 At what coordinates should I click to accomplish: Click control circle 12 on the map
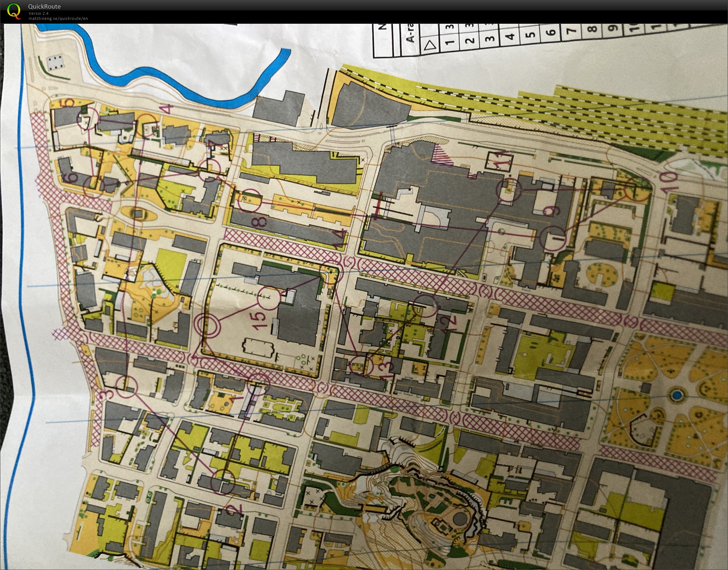click(426, 305)
